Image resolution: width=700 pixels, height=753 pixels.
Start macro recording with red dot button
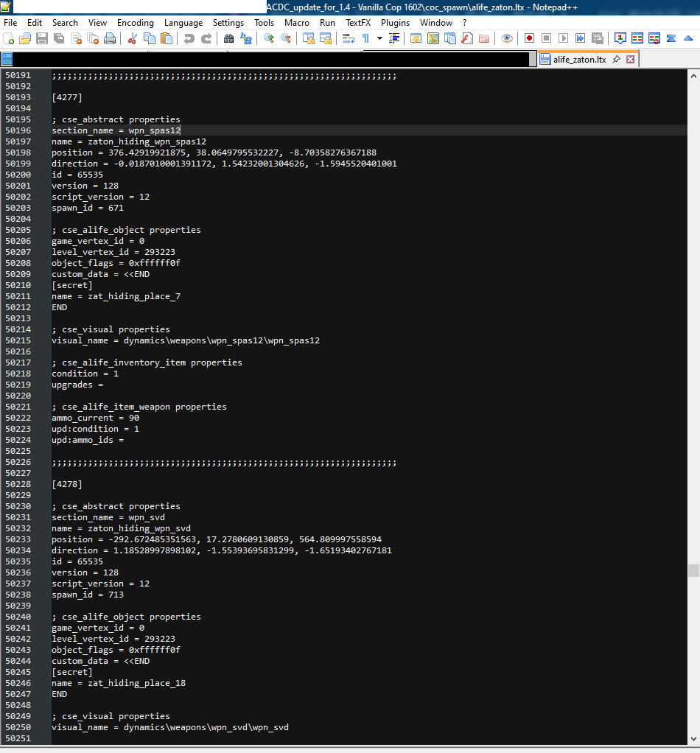pyautogui.click(x=529, y=38)
